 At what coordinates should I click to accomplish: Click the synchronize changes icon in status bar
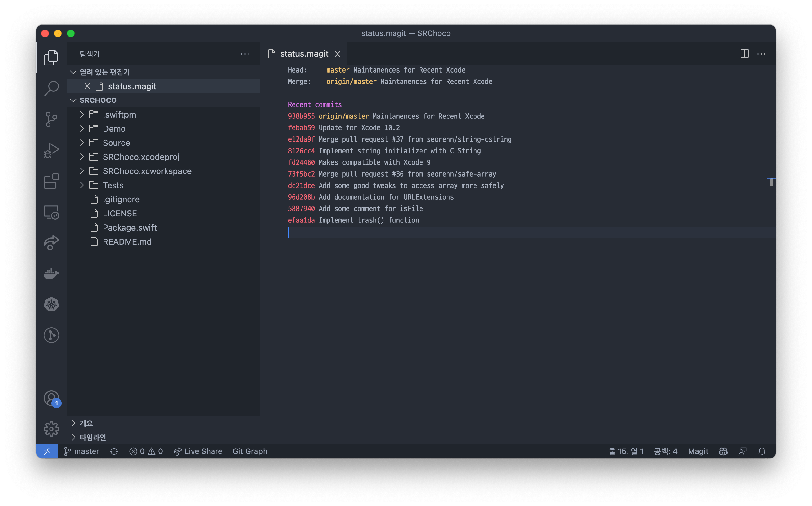[x=114, y=451]
